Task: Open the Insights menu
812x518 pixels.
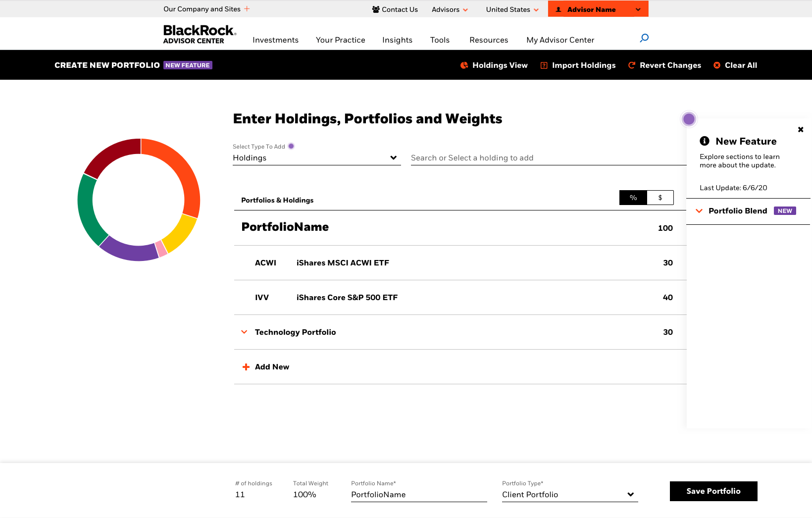Action: [x=397, y=40]
